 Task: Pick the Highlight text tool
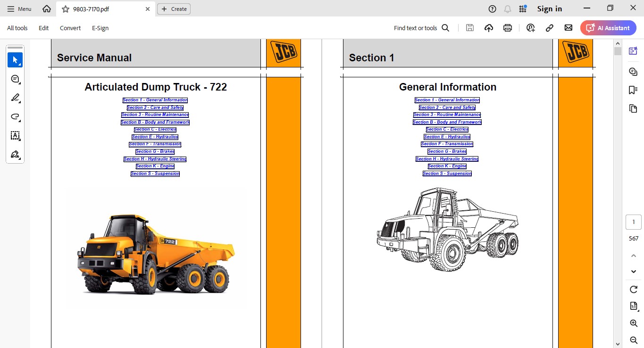click(x=15, y=98)
